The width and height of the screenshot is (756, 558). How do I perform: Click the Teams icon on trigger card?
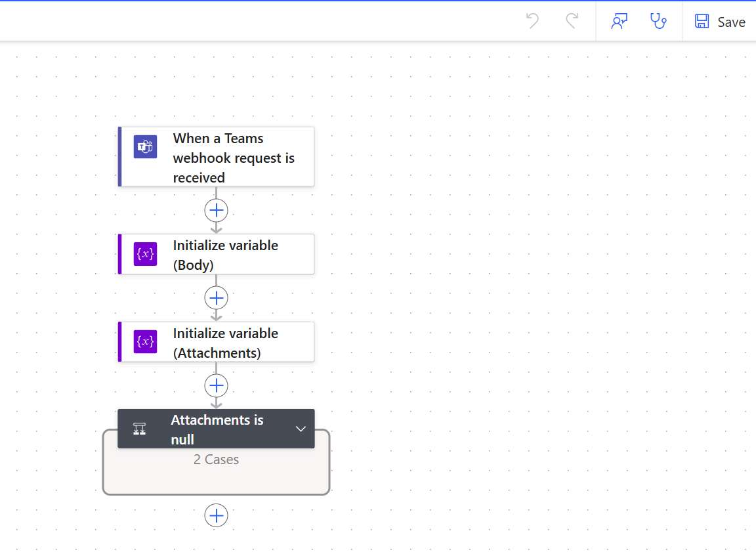145,146
